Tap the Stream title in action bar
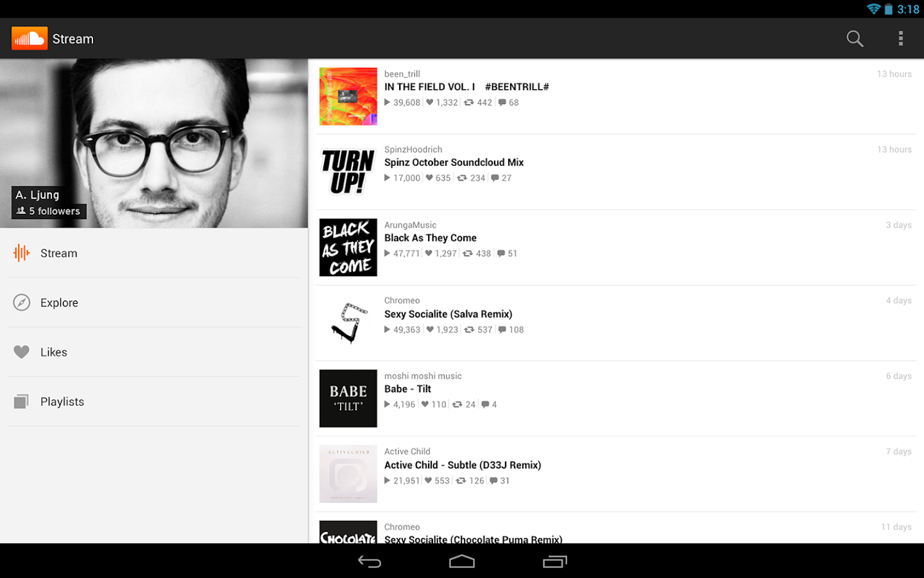Screen dimensions: 924x578 click(x=73, y=39)
